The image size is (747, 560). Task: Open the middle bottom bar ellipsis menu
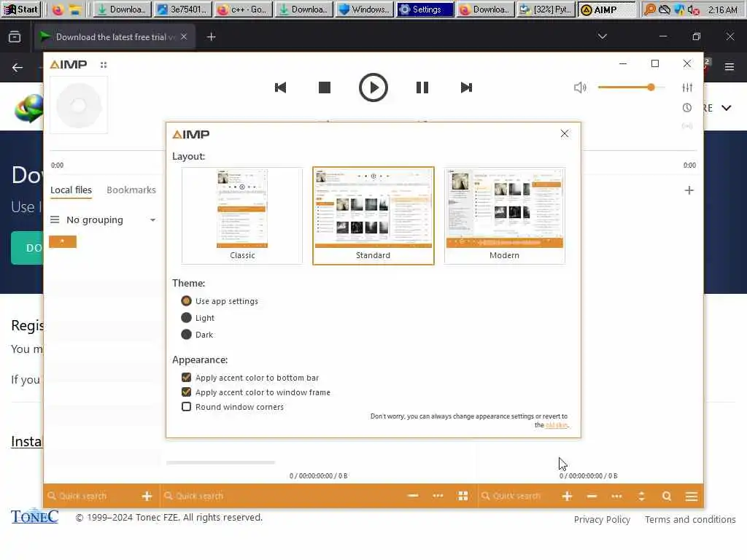click(x=438, y=496)
